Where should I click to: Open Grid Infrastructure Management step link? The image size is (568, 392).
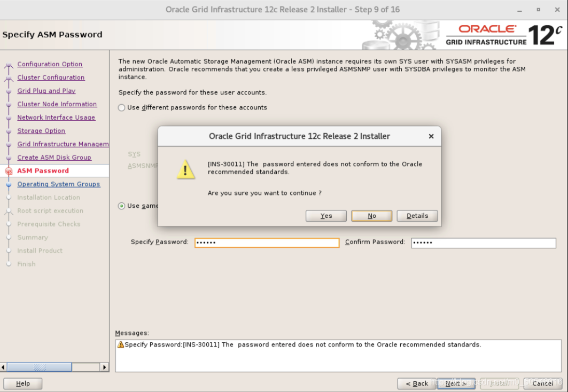63,144
